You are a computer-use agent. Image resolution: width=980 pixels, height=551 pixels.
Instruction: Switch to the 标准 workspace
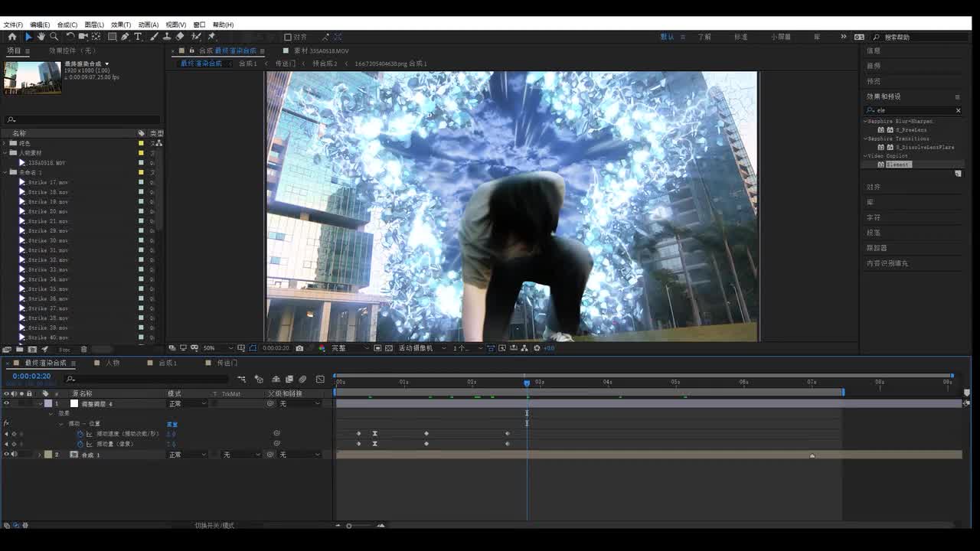pos(740,37)
